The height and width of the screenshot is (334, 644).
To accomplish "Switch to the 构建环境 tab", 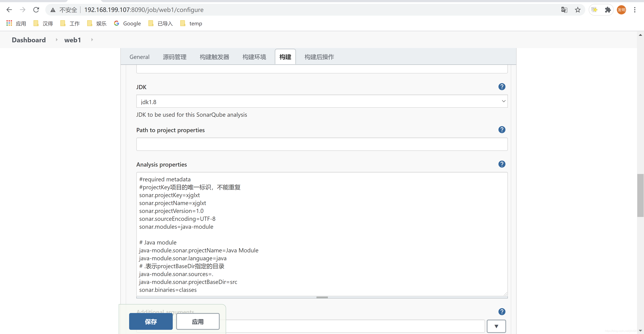I will pyautogui.click(x=254, y=57).
